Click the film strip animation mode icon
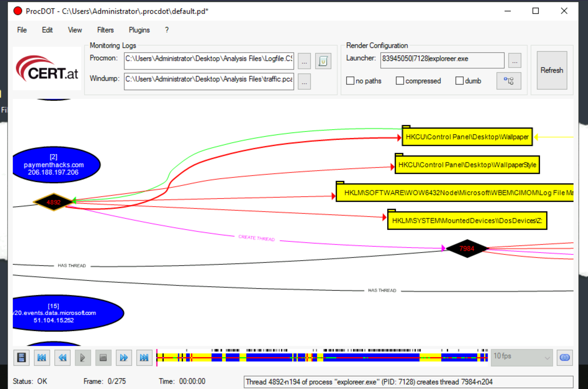Image resolution: width=588 pixels, height=389 pixels. [x=21, y=358]
